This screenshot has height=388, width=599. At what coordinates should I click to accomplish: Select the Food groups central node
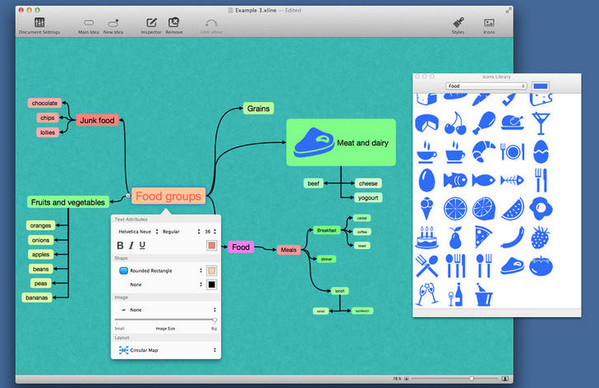click(168, 196)
